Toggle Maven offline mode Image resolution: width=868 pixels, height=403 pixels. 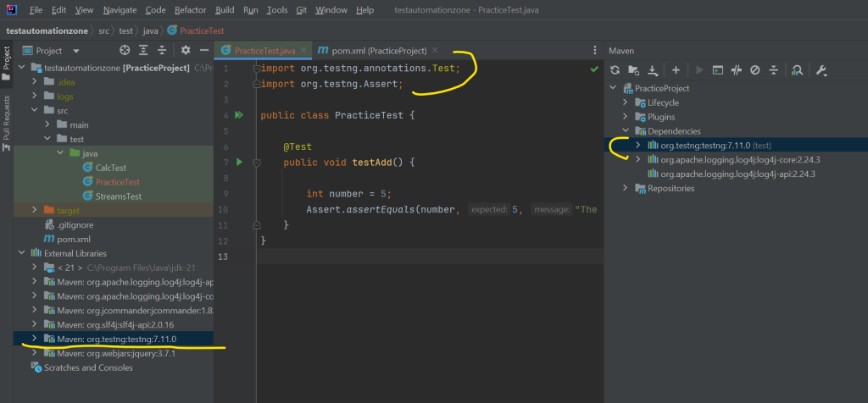[736, 70]
